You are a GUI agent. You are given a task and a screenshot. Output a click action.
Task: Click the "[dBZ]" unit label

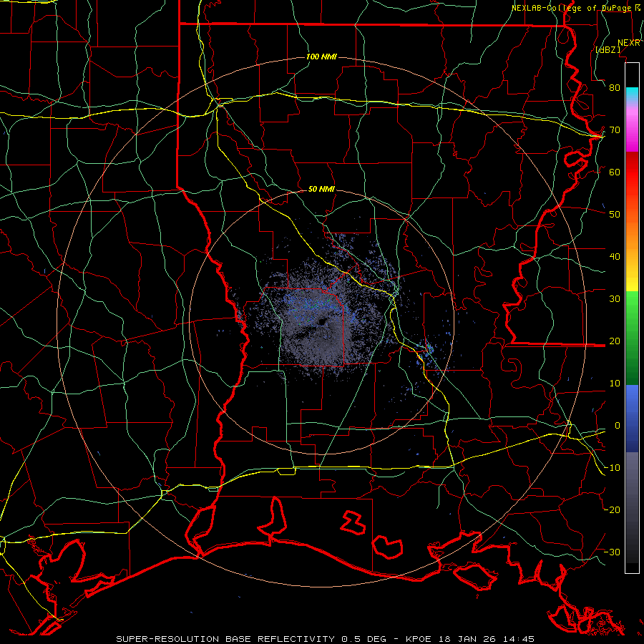[608, 49]
